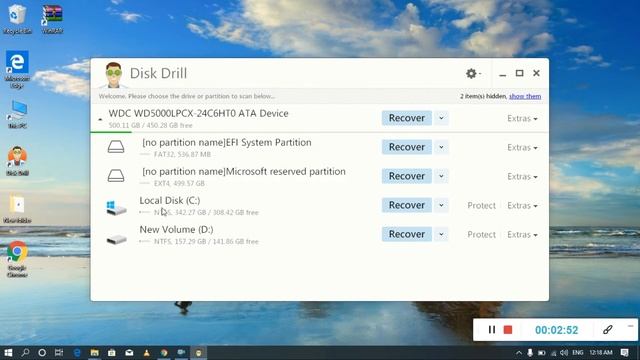Image resolution: width=640 pixels, height=360 pixels.
Task: Open Google Chrome desktop shortcut
Action: (17, 259)
